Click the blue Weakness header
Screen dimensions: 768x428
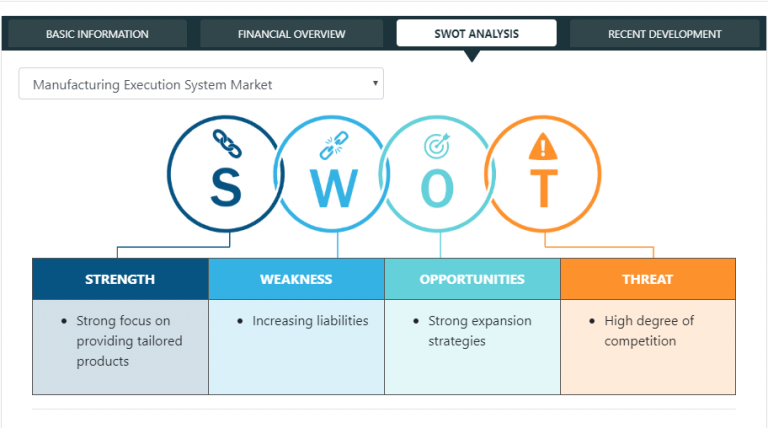[x=296, y=279]
